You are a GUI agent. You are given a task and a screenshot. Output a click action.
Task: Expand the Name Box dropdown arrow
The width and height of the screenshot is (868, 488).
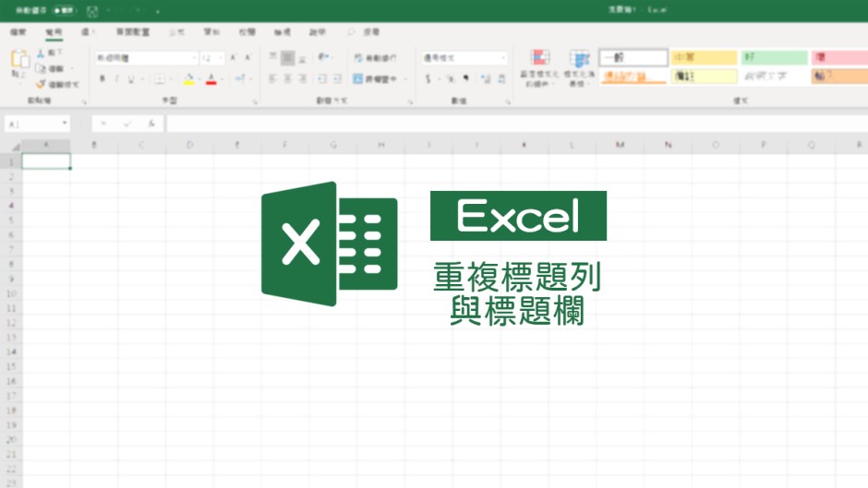tap(65, 123)
